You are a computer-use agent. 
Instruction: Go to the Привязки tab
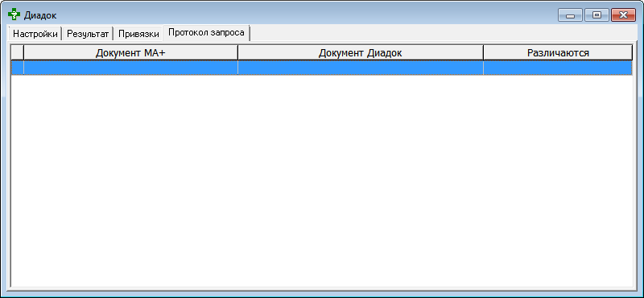coord(138,34)
